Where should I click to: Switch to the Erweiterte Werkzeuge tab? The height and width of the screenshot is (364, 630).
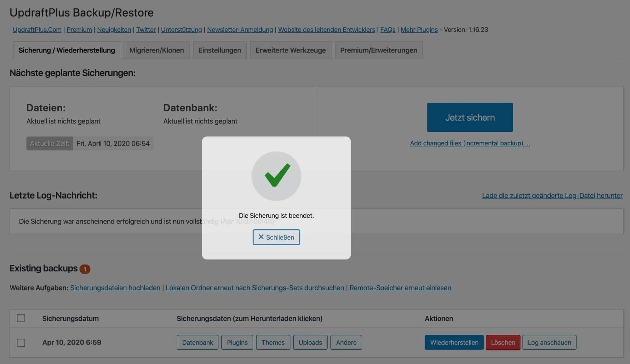(x=290, y=50)
